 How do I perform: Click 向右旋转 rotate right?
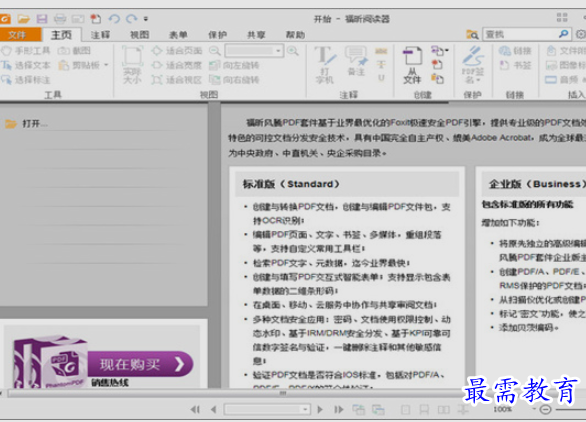[x=234, y=80]
